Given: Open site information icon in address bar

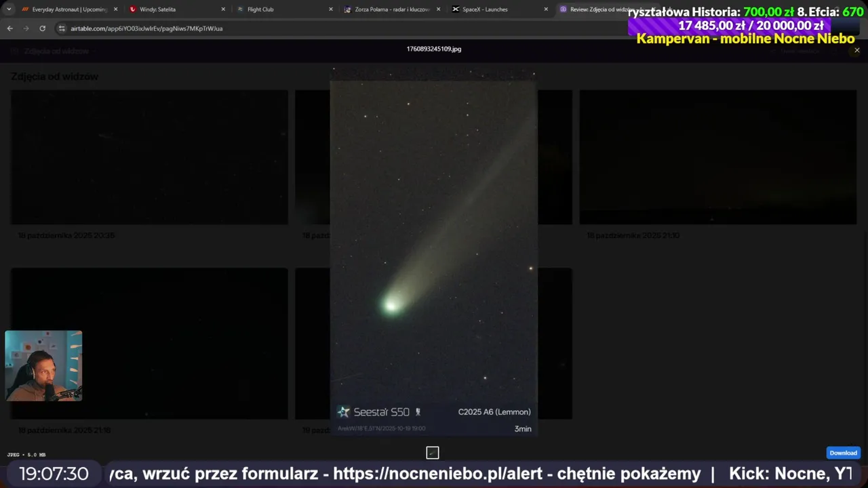Looking at the screenshot, I should click(62, 28).
